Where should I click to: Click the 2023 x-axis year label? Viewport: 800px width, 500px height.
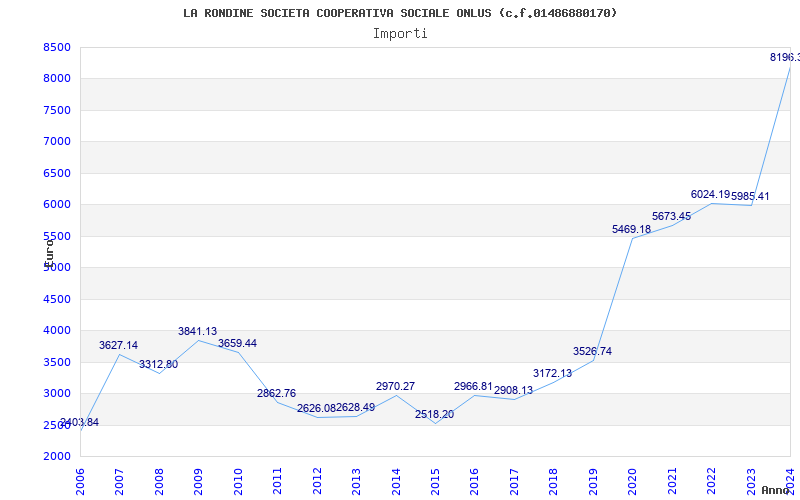coord(751,482)
